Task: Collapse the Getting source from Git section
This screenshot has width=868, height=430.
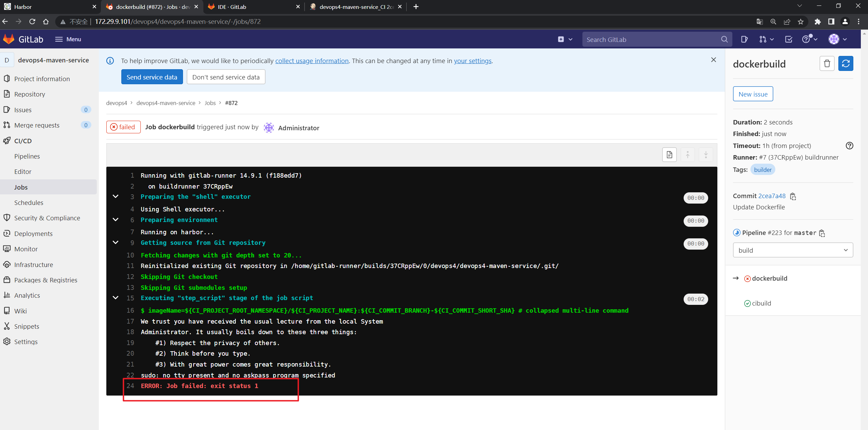Action: [116, 242]
